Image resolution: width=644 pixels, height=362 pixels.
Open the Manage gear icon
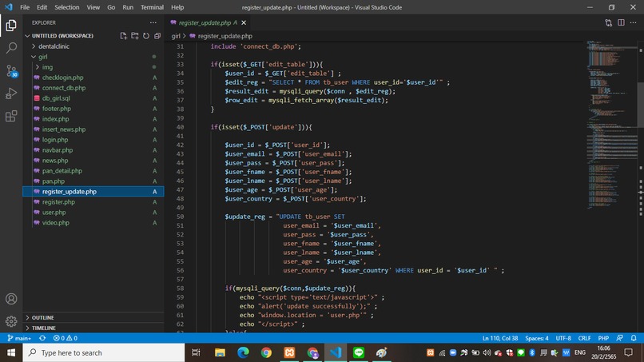(x=11, y=321)
